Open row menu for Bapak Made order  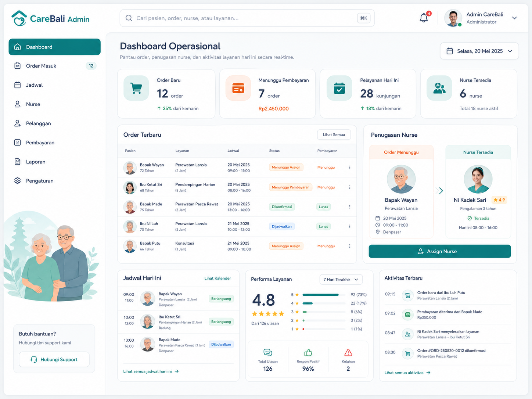(x=349, y=207)
